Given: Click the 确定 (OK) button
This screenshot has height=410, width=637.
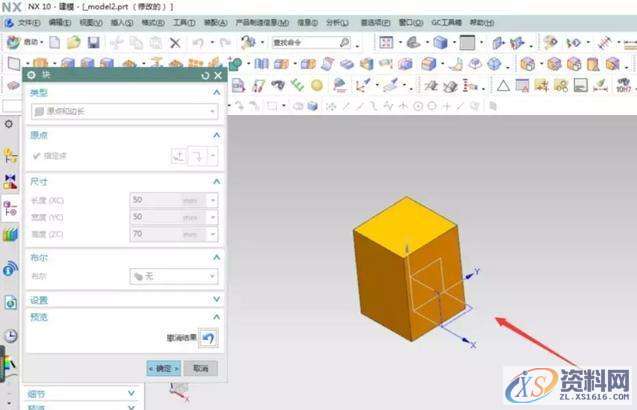Looking at the screenshot, I should tap(164, 368).
